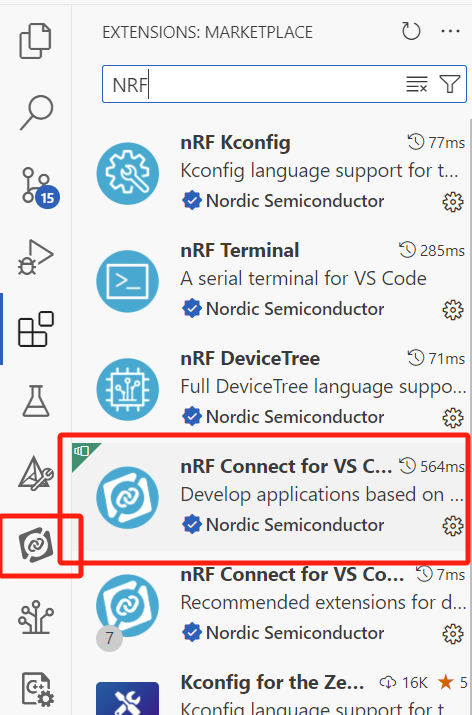
Task: Open the Search view in activity bar
Action: point(36,113)
